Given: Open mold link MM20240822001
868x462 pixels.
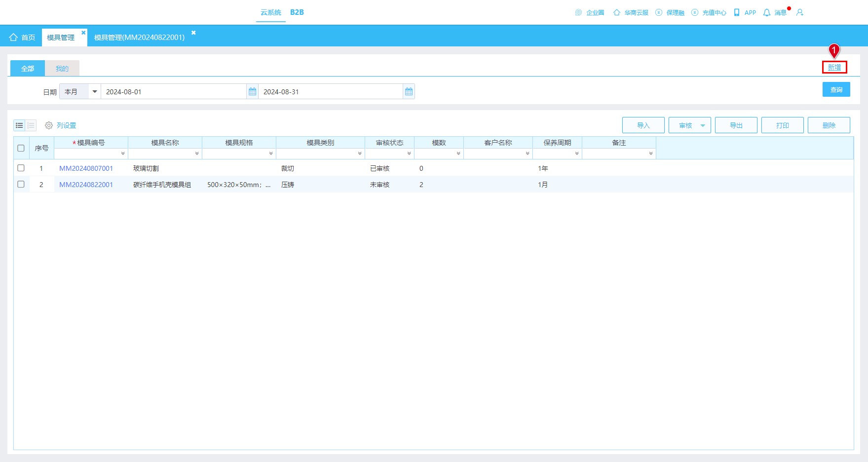Looking at the screenshot, I should (86, 185).
